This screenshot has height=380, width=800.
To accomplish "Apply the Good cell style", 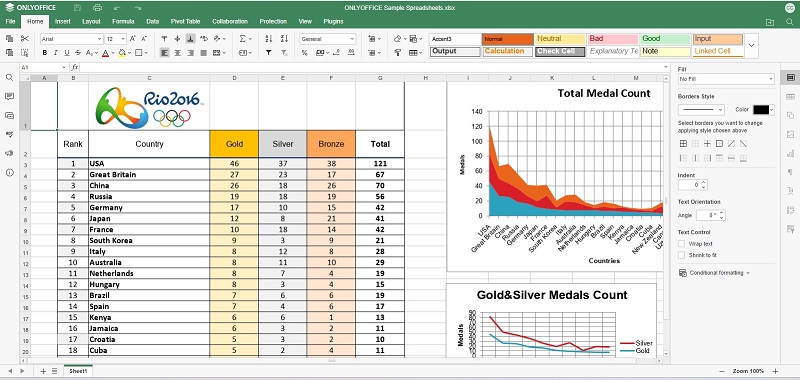I will click(665, 39).
